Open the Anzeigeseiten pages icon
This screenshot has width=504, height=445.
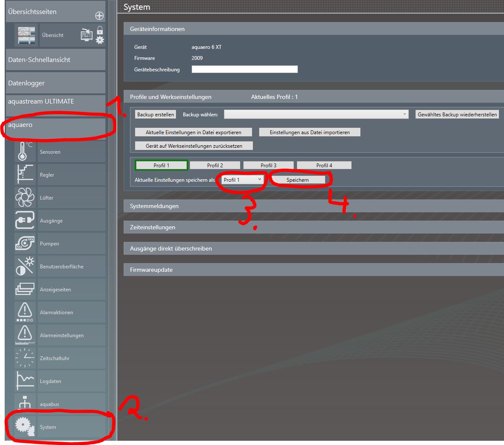[25, 289]
